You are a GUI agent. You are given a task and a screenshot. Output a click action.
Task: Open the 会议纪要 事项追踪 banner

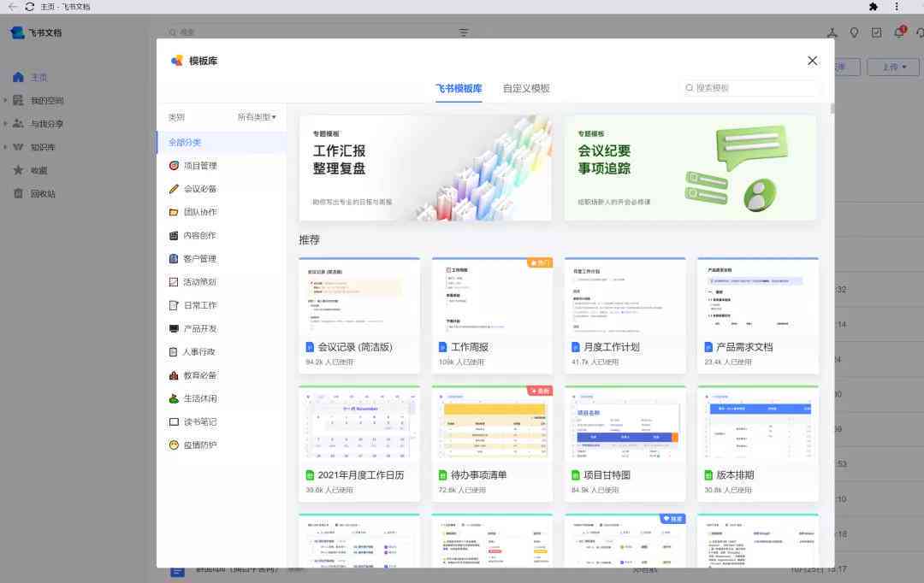690,168
